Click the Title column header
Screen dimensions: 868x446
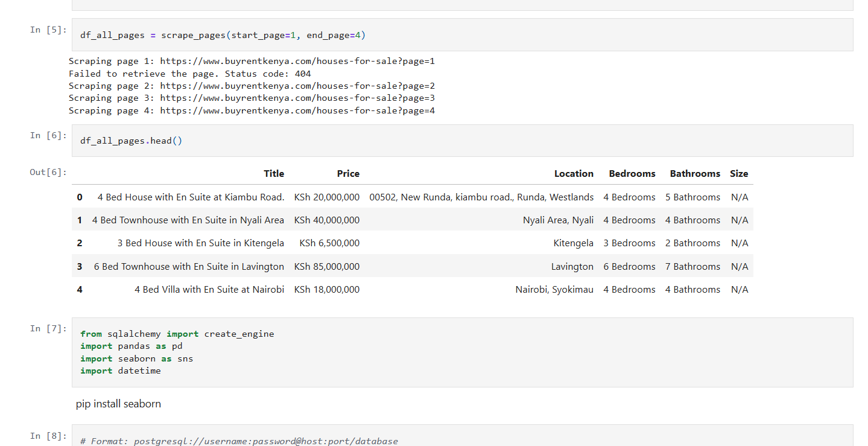click(x=274, y=174)
